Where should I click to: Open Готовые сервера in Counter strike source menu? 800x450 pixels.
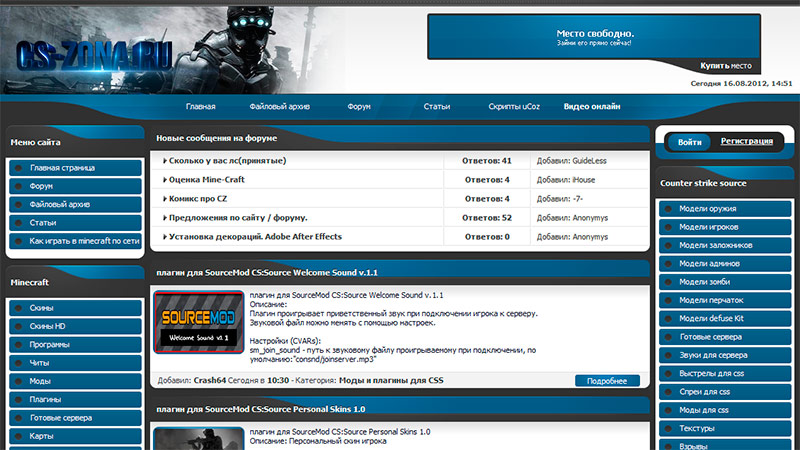[725, 337]
